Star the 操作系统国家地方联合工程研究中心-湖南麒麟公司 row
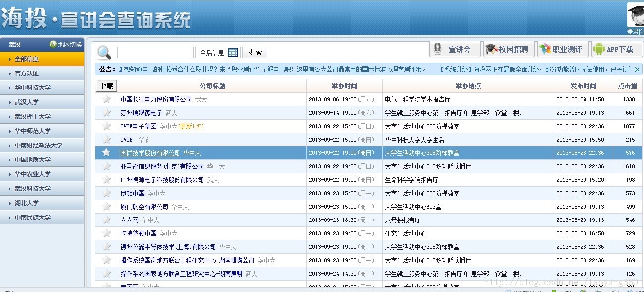The width and height of the screenshot is (644, 292). (106, 260)
